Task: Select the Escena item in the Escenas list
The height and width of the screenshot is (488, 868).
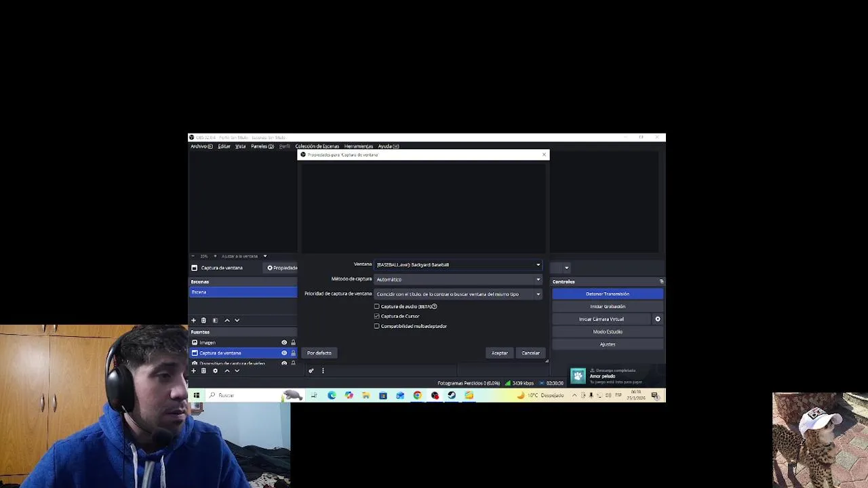Action: 243,292
